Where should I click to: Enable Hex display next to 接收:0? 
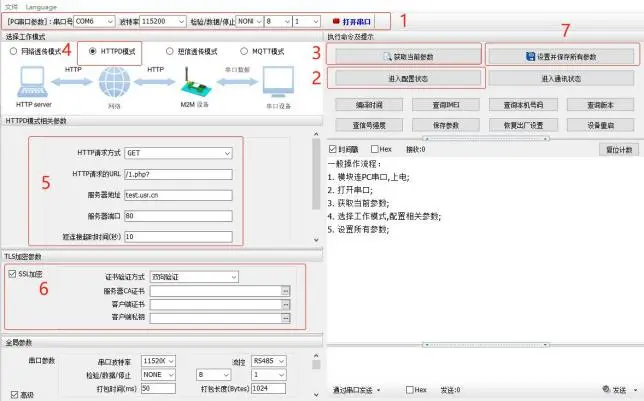tap(375, 149)
